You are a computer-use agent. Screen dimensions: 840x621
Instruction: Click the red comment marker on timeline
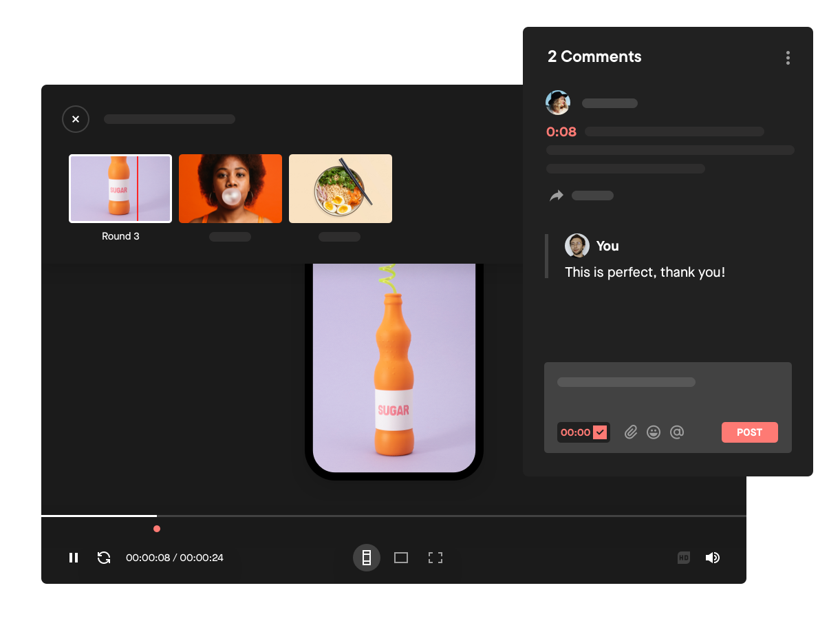[157, 529]
